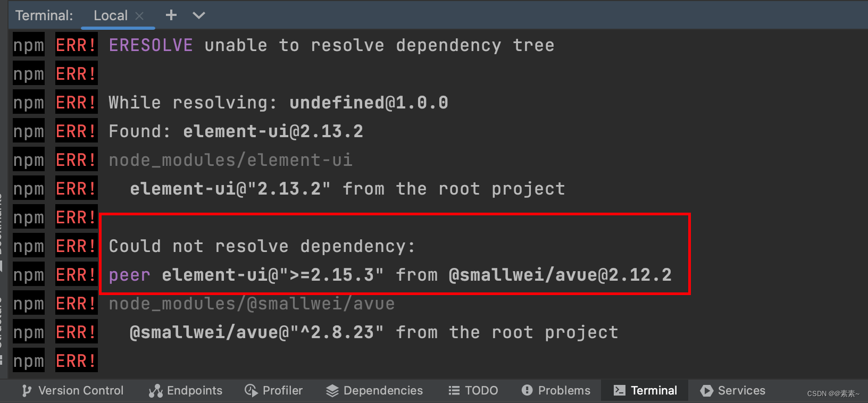Click the Services play icon
The width and height of the screenshot is (868, 403).
(x=707, y=391)
